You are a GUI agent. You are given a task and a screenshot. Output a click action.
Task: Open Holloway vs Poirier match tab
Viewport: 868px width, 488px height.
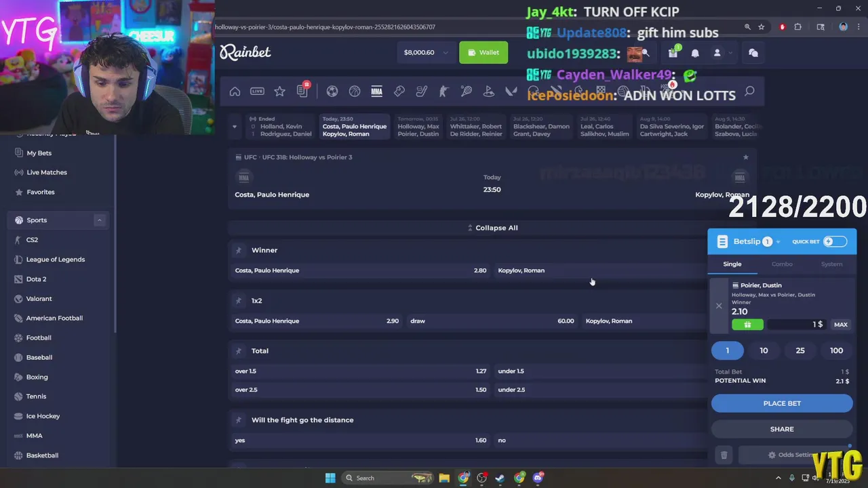[418, 127]
